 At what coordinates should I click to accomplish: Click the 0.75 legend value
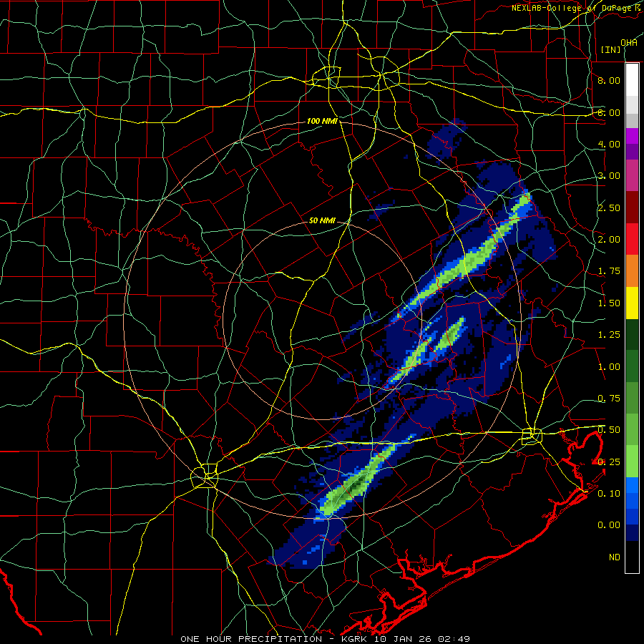609,399
